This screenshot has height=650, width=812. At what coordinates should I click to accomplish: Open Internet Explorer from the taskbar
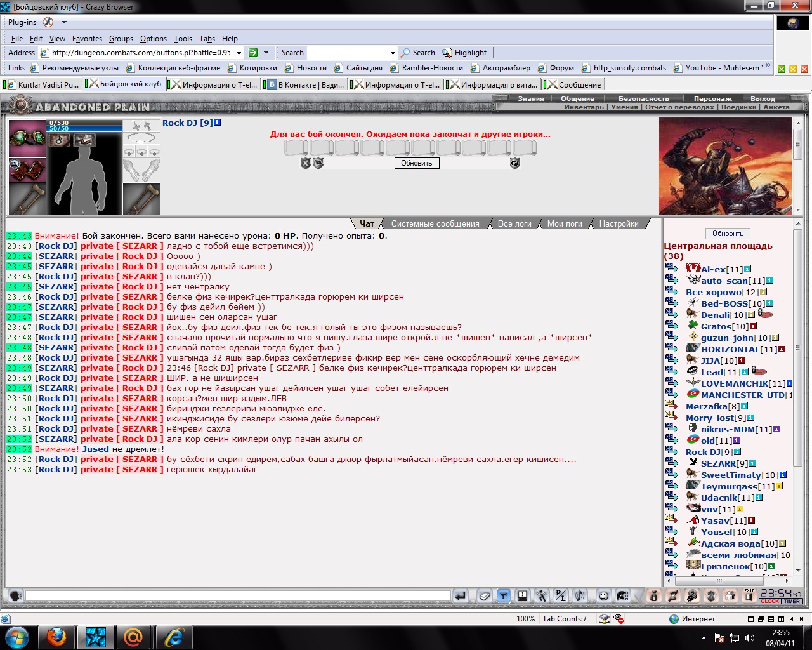tap(174, 637)
